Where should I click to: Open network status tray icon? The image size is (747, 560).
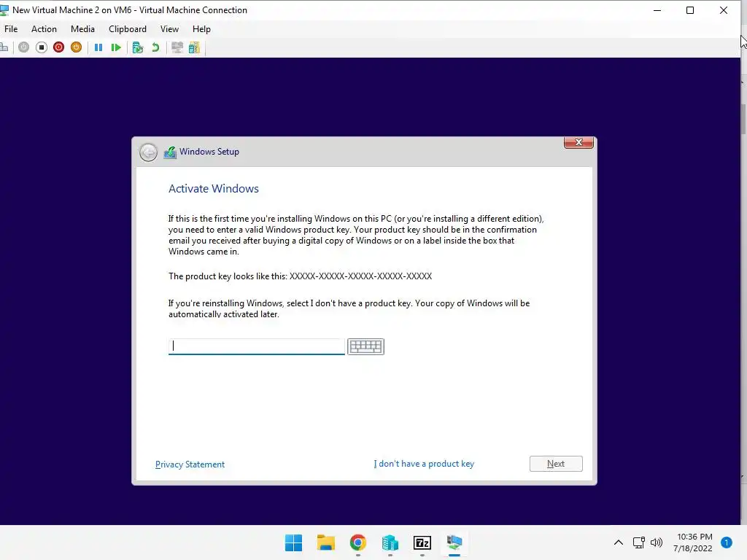pyautogui.click(x=638, y=542)
